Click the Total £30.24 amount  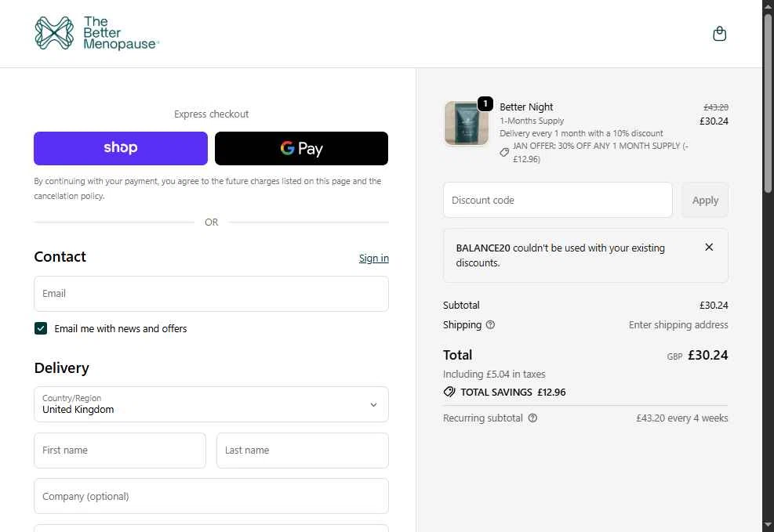click(x=708, y=355)
